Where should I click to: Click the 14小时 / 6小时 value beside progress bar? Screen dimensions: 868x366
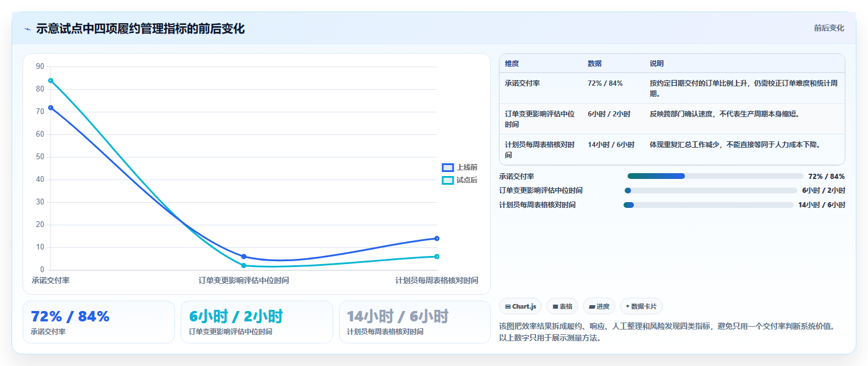(x=822, y=205)
